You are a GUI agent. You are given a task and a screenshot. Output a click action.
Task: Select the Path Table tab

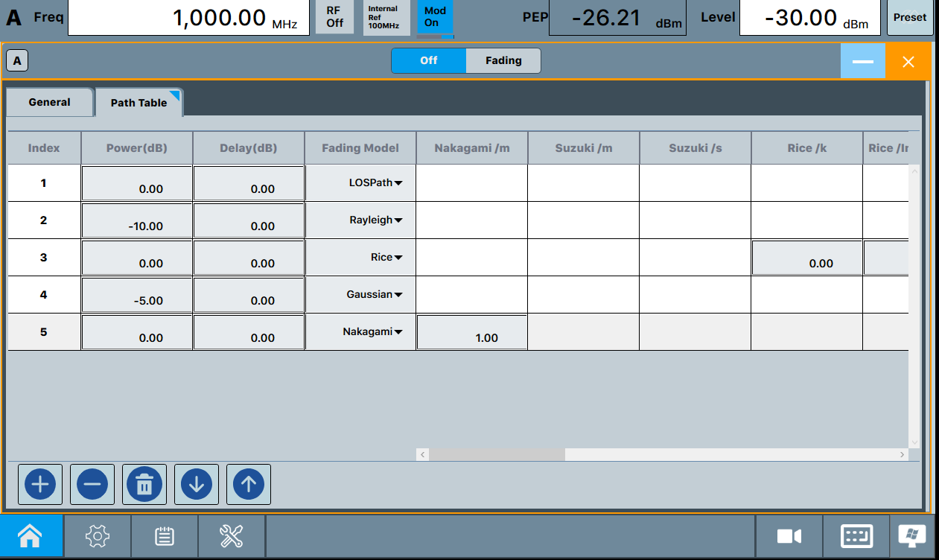[139, 103]
